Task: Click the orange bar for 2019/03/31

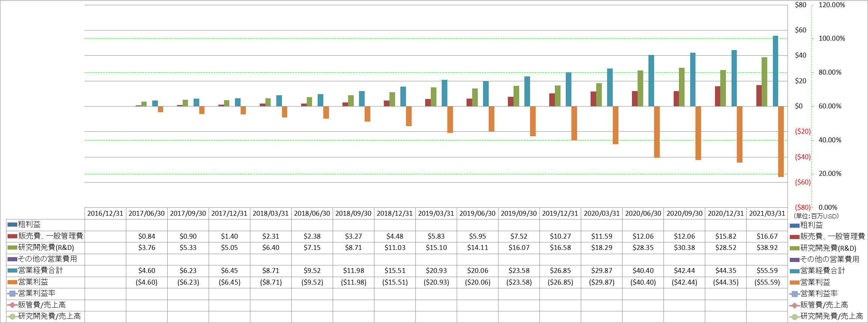Action: [450, 120]
